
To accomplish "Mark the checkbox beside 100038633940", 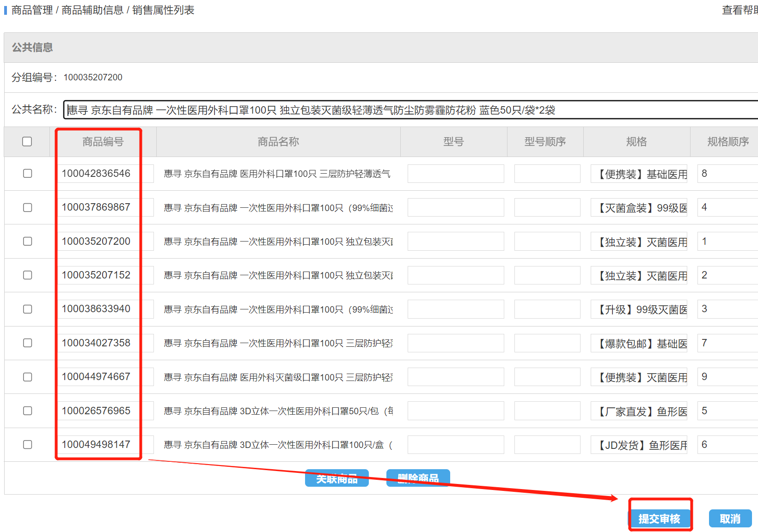I will [28, 309].
